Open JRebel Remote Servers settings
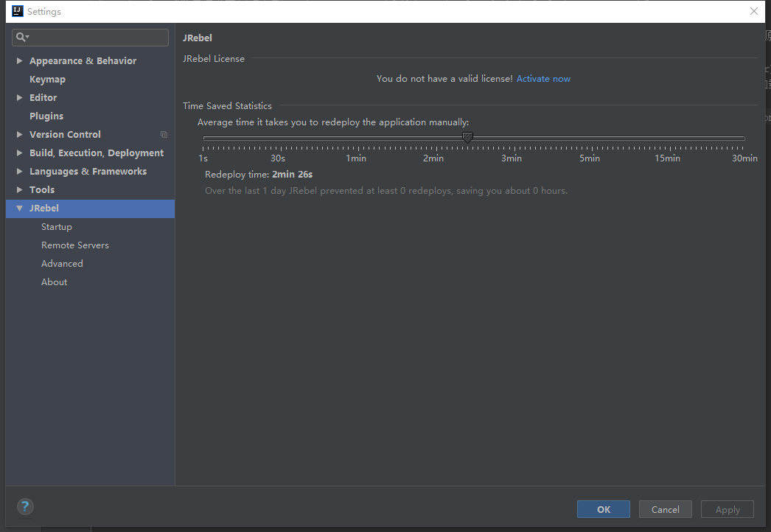 click(74, 245)
